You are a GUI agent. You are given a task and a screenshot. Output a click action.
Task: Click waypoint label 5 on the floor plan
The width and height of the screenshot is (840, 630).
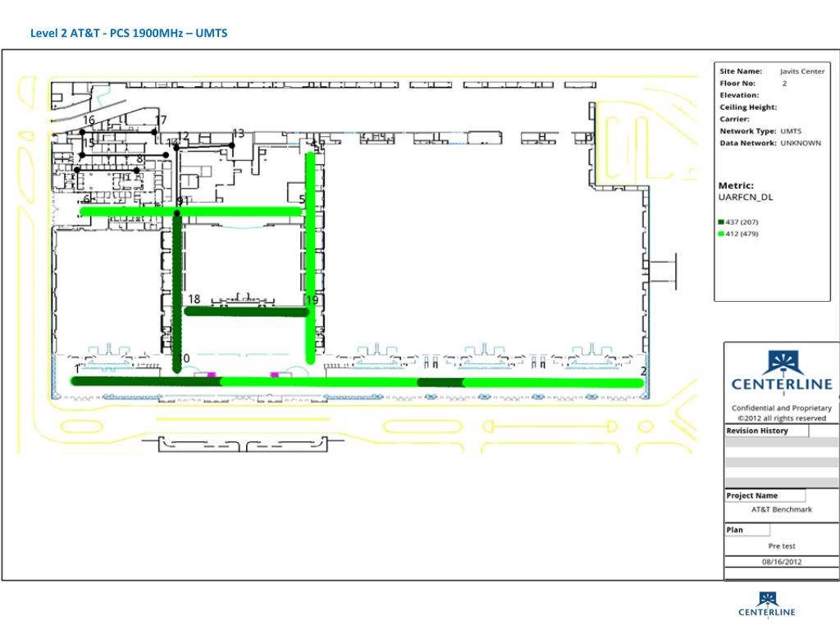[x=302, y=199]
